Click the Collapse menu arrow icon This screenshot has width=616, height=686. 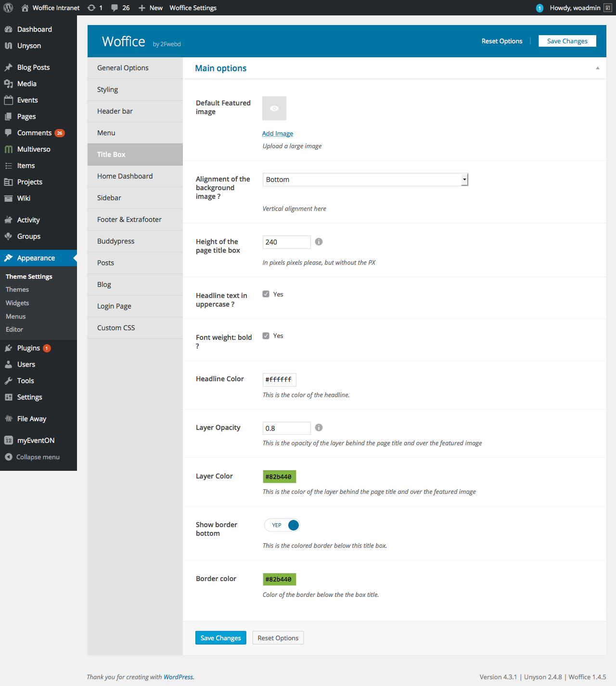coord(9,457)
